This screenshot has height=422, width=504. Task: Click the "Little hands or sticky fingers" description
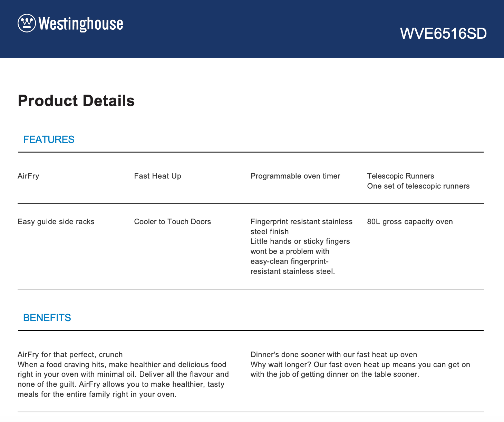coord(300,256)
